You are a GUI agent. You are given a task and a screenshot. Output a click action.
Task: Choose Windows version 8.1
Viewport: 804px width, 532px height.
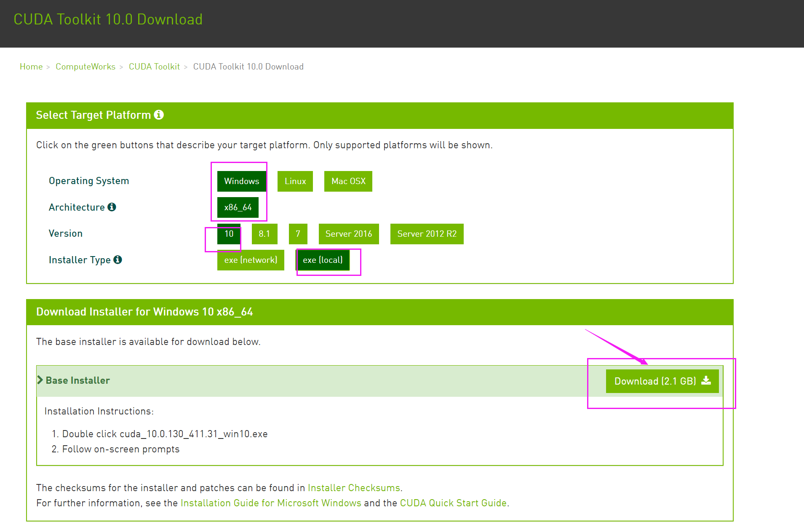pyautogui.click(x=264, y=234)
